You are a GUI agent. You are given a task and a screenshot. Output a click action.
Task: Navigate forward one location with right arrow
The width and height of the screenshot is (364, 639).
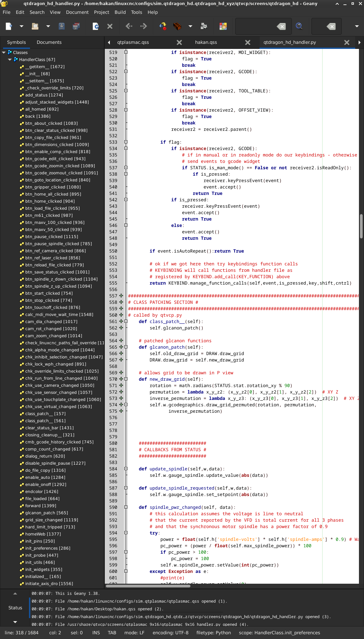[x=143, y=26]
